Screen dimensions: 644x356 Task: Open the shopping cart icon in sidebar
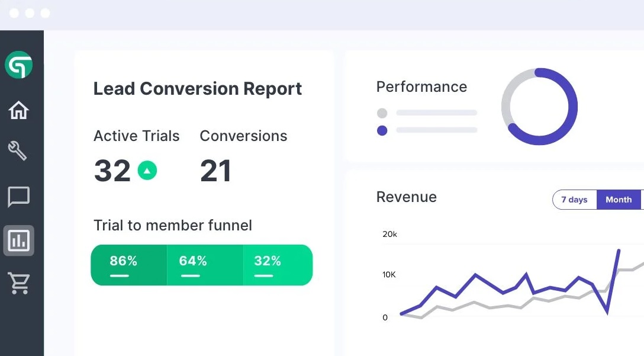[19, 283]
